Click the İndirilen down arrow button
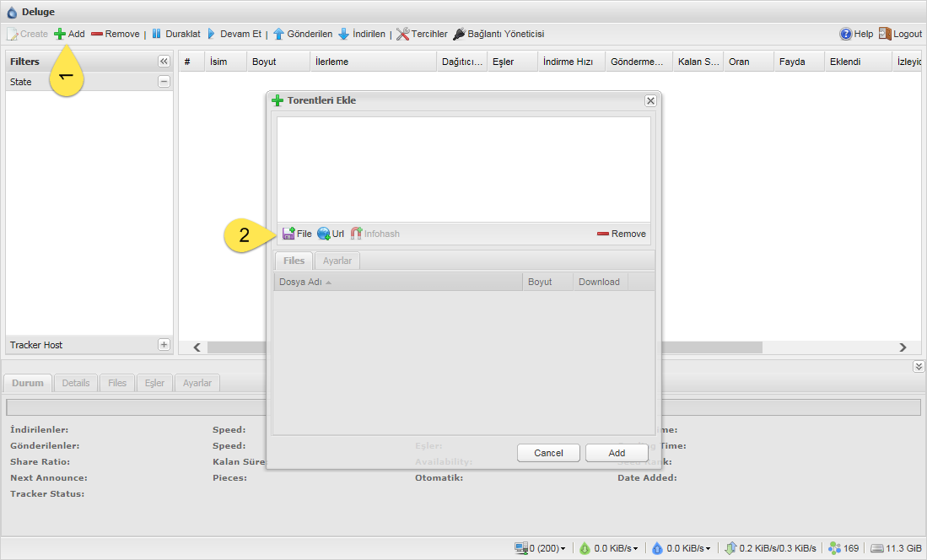 coord(362,35)
